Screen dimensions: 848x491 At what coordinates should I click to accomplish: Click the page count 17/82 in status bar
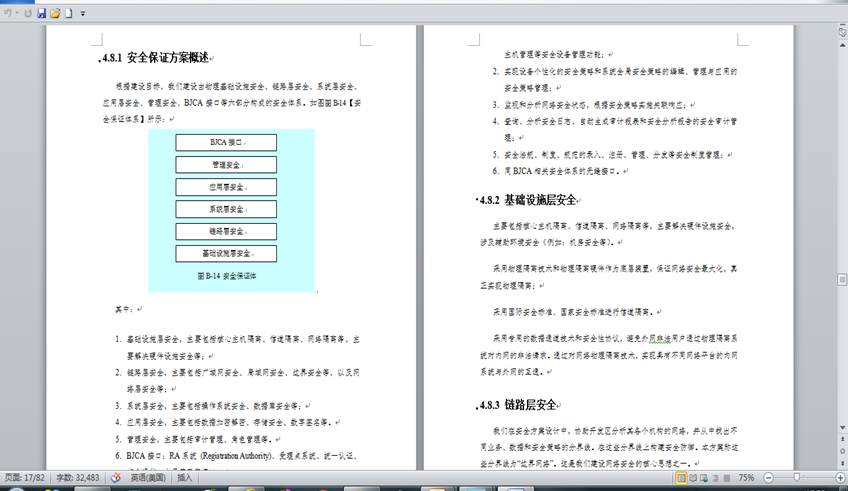point(25,478)
